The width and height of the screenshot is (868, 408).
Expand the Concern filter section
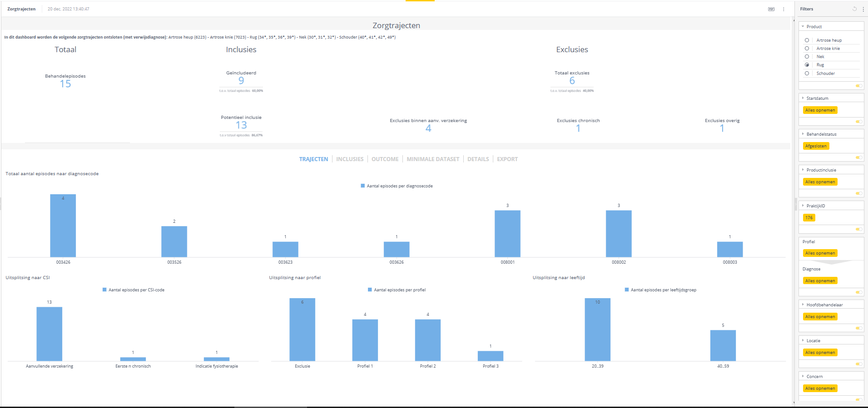[x=803, y=377]
